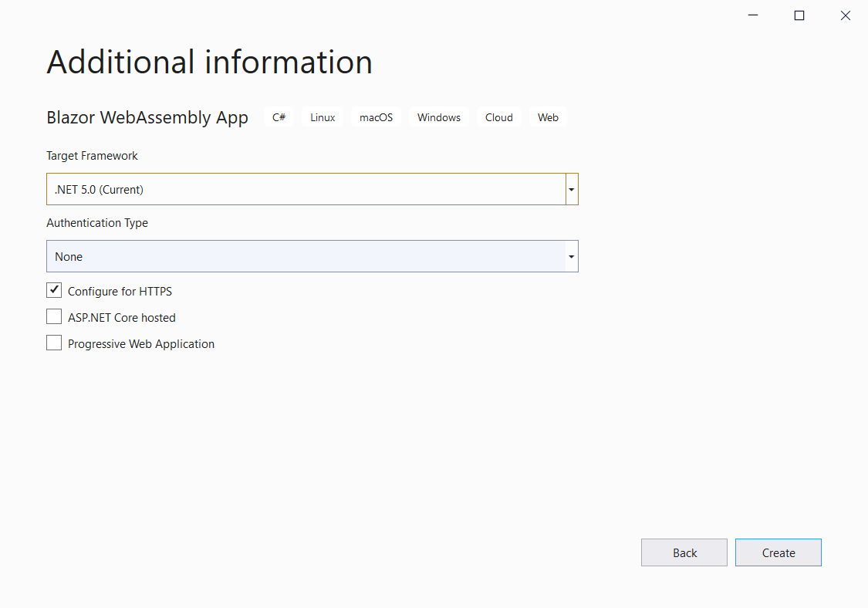Click the Linux platform tag
This screenshot has width=868, height=608.
pyautogui.click(x=322, y=117)
